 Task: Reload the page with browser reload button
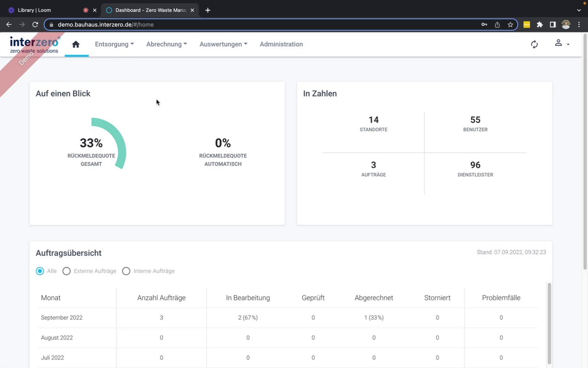tap(35, 24)
